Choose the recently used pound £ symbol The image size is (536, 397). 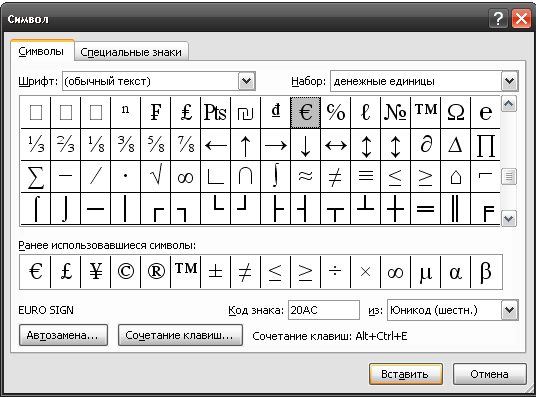coord(66,272)
